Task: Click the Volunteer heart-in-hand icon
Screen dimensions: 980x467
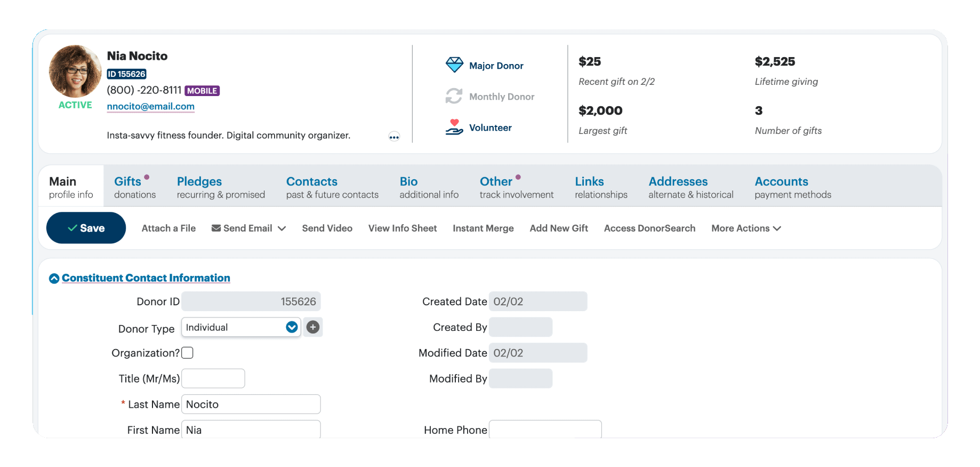Action: coord(454,127)
